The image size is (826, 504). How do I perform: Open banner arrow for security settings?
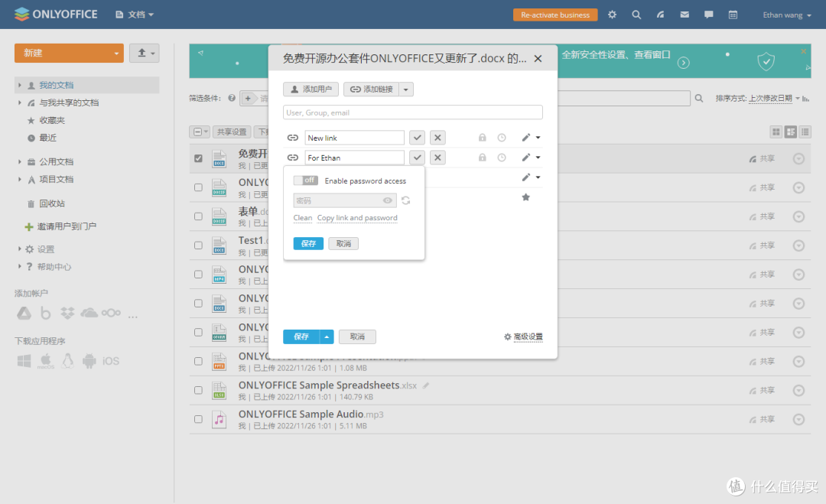tap(683, 63)
